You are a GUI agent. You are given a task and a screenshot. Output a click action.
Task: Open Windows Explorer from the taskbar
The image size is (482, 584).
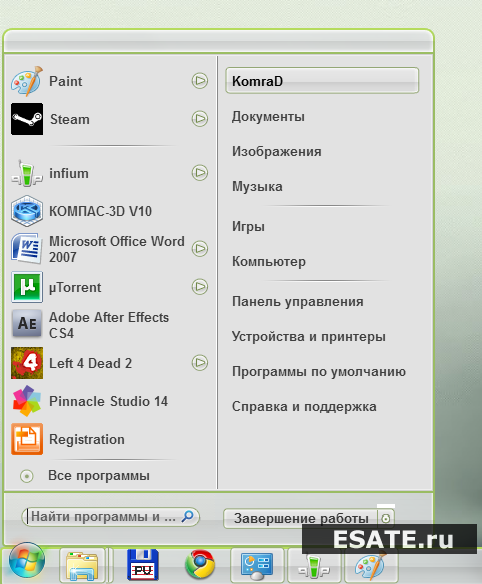coord(82,565)
